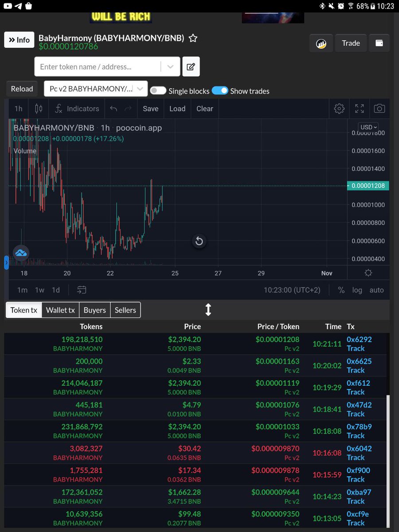The image size is (399, 532).
Task: Switch to the Wallet tx tab
Action: tap(60, 310)
